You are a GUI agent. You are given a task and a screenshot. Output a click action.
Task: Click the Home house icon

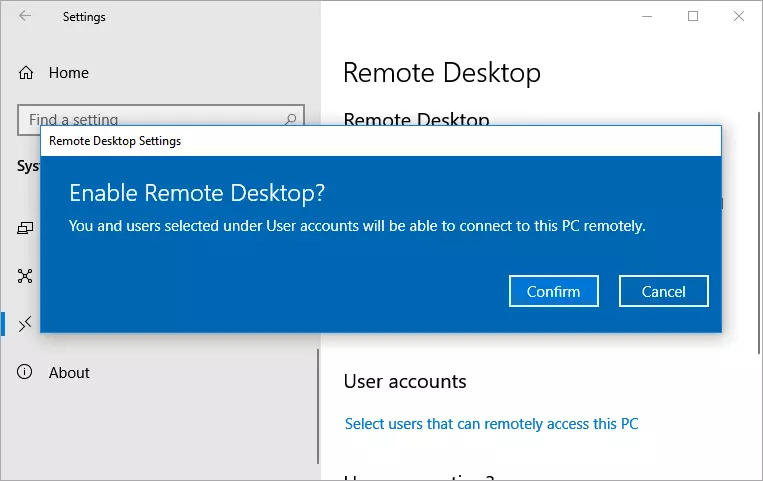pyautogui.click(x=27, y=73)
